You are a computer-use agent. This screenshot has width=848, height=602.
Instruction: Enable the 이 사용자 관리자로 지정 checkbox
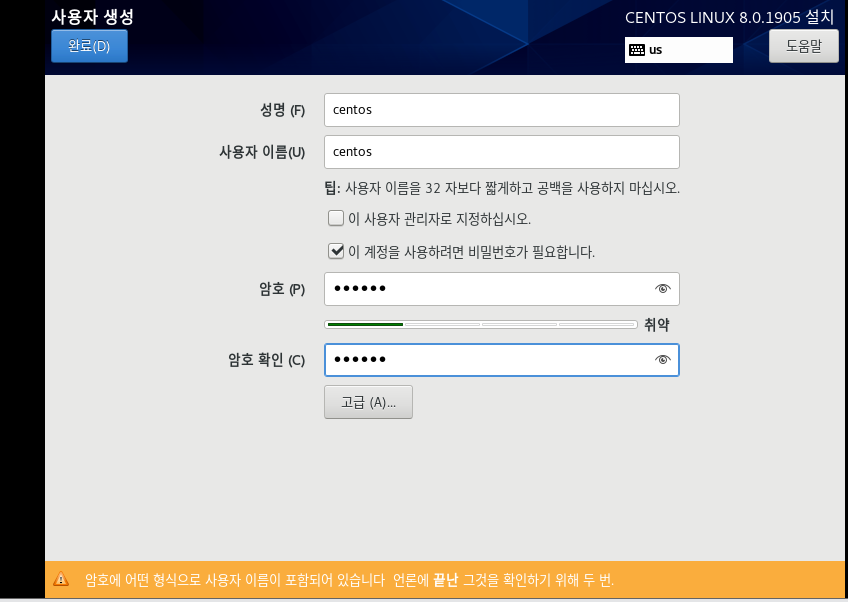(x=336, y=218)
